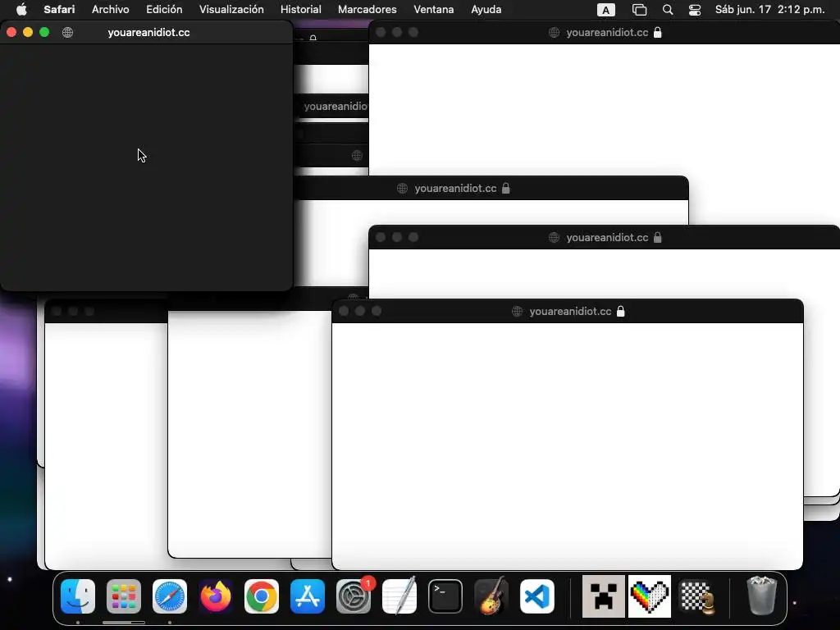Minimize the front dark window with yellow button

[x=28, y=32]
